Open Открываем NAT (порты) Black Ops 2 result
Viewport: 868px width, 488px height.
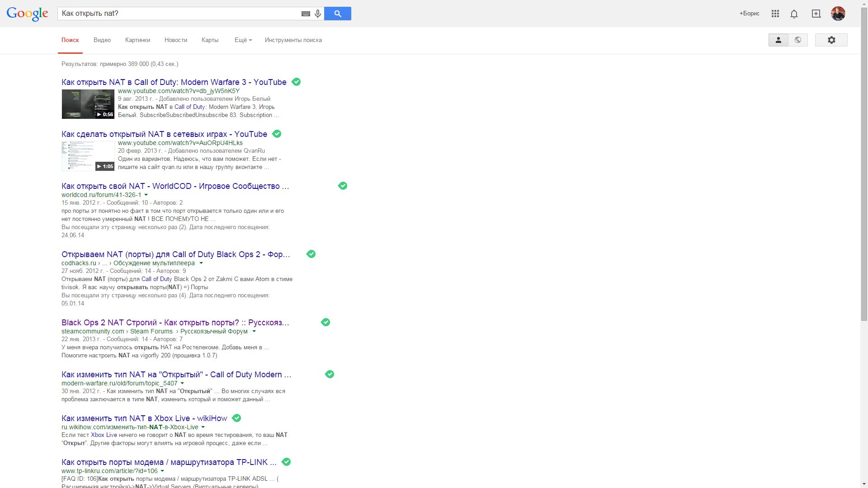click(x=176, y=254)
